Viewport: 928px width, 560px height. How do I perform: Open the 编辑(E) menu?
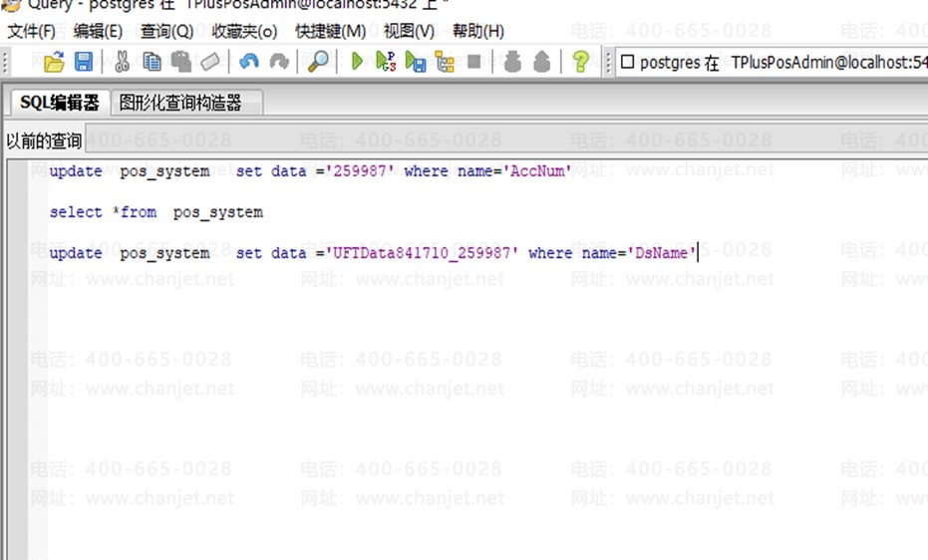pos(98,31)
